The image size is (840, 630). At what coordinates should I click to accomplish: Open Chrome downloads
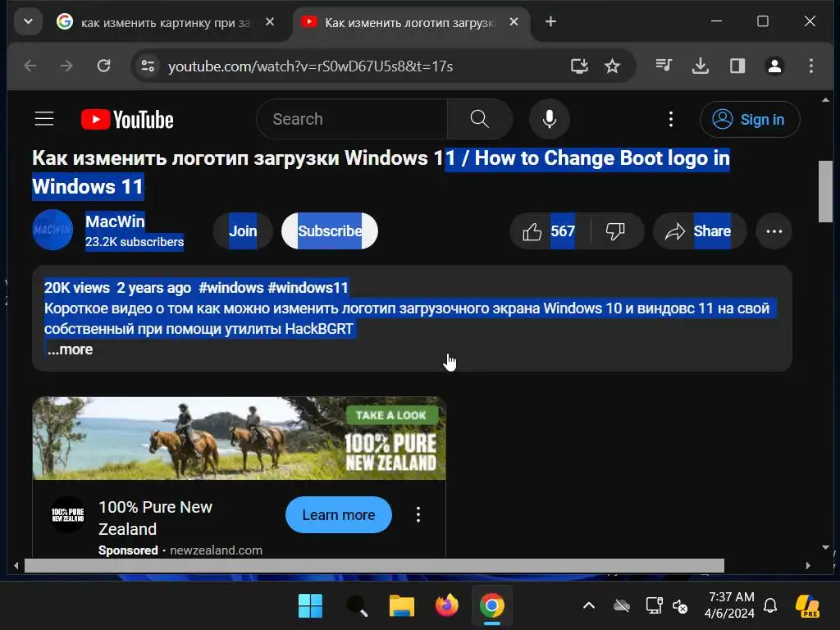[x=701, y=66]
